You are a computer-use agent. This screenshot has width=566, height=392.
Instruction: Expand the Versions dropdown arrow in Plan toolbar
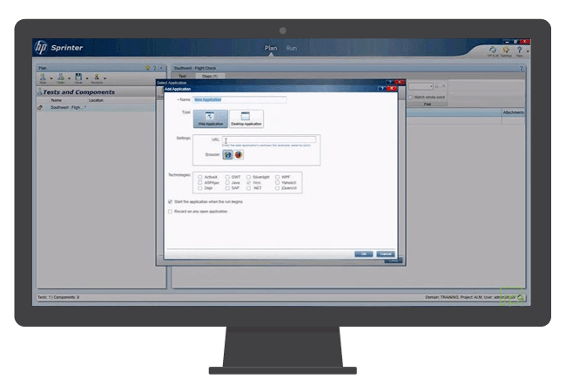(x=104, y=78)
